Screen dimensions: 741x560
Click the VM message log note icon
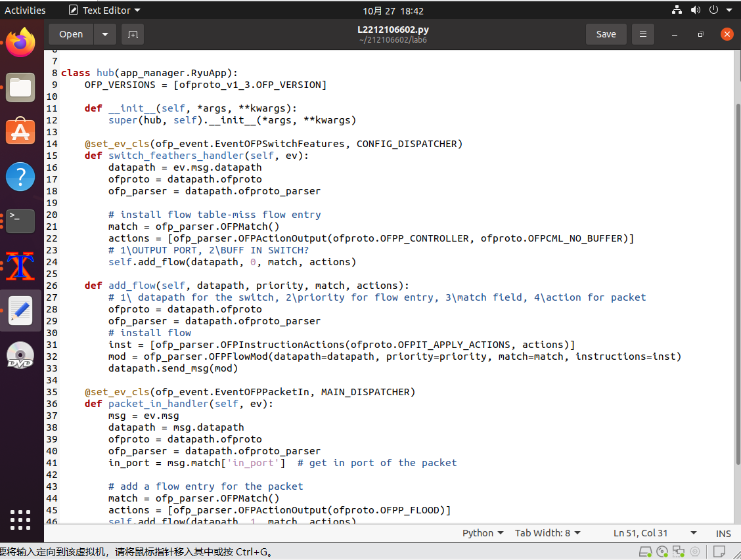click(719, 551)
